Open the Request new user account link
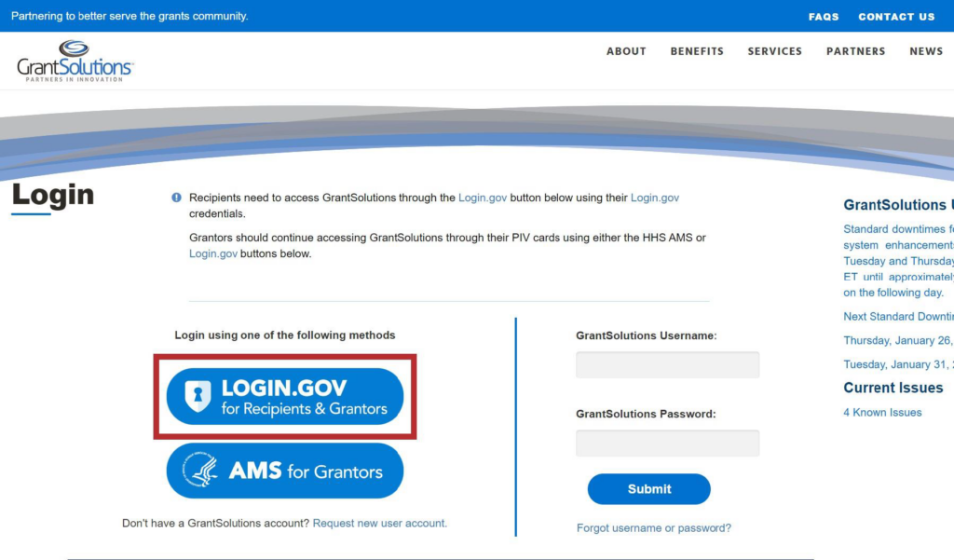 click(x=380, y=523)
